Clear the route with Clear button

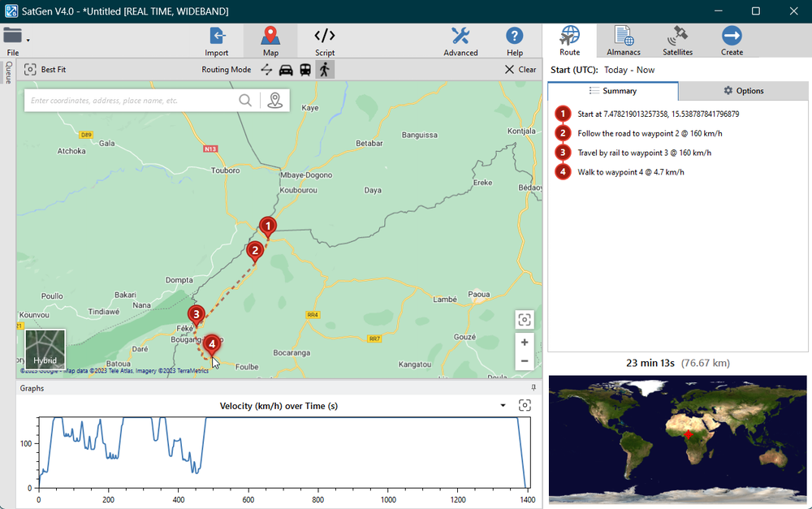520,70
